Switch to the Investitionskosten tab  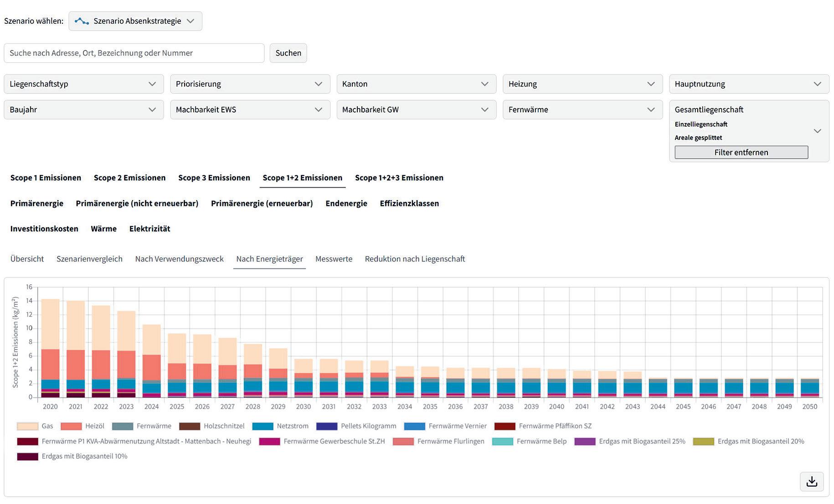pyautogui.click(x=44, y=229)
